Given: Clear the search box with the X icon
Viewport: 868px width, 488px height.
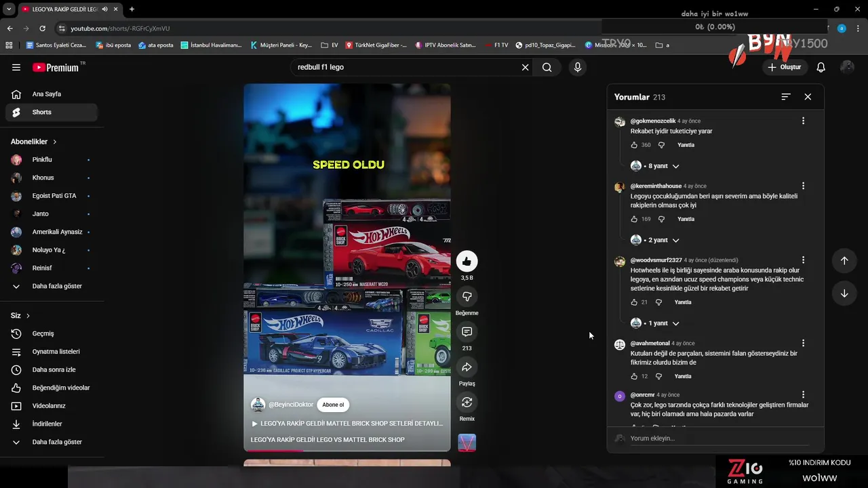Looking at the screenshot, I should point(525,67).
